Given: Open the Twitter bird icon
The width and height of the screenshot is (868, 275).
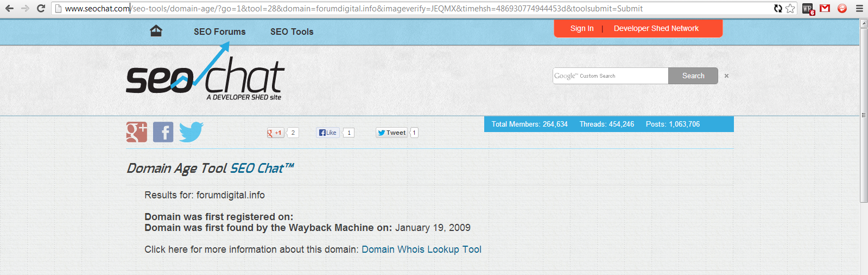Looking at the screenshot, I should [x=191, y=132].
